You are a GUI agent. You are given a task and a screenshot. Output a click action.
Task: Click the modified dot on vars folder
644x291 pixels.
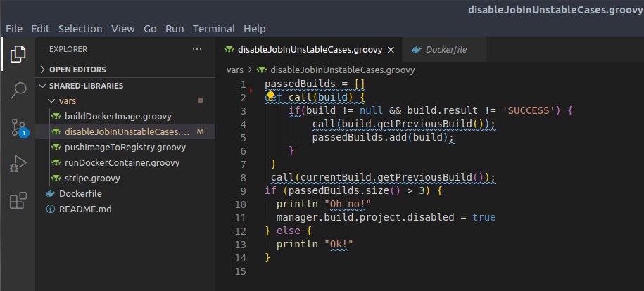pyautogui.click(x=201, y=101)
